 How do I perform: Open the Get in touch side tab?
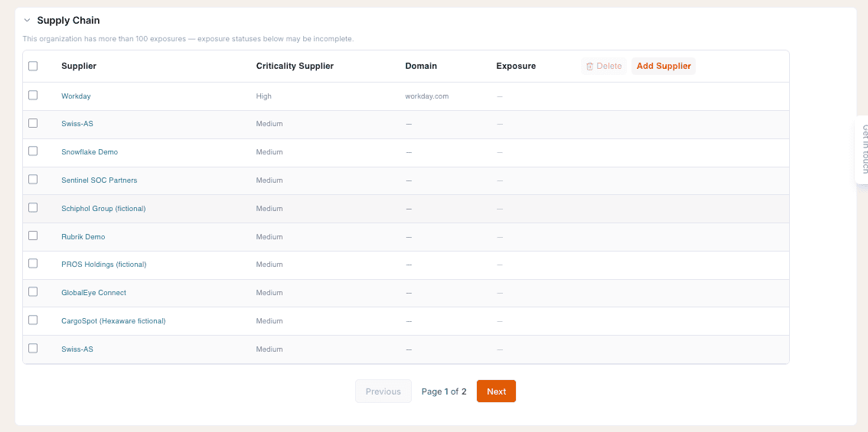pyautogui.click(x=862, y=149)
